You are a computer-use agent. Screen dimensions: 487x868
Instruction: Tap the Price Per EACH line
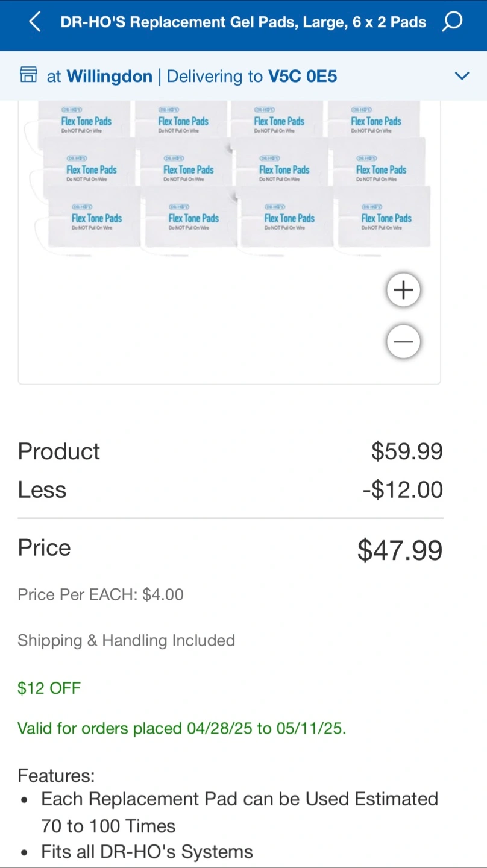101,595
